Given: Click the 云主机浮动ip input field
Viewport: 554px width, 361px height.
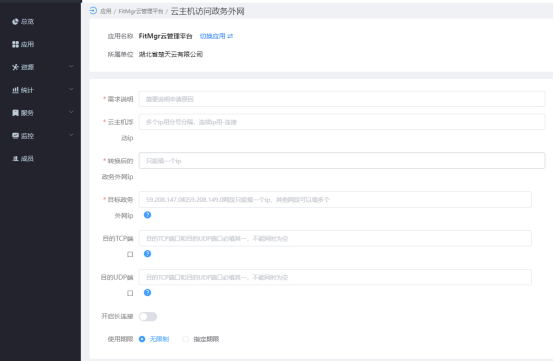Looking at the screenshot, I should point(342,122).
